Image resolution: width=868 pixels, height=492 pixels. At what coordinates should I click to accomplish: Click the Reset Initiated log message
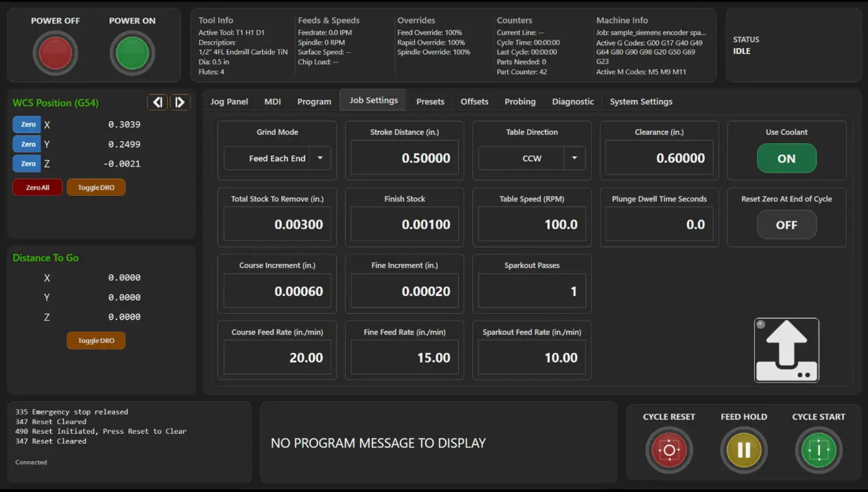(101, 431)
